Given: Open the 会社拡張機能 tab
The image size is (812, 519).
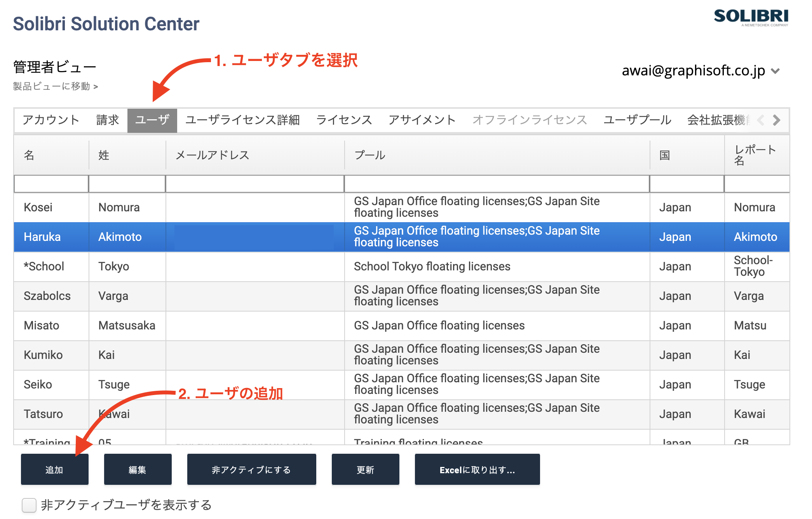Looking at the screenshot, I should [x=719, y=120].
